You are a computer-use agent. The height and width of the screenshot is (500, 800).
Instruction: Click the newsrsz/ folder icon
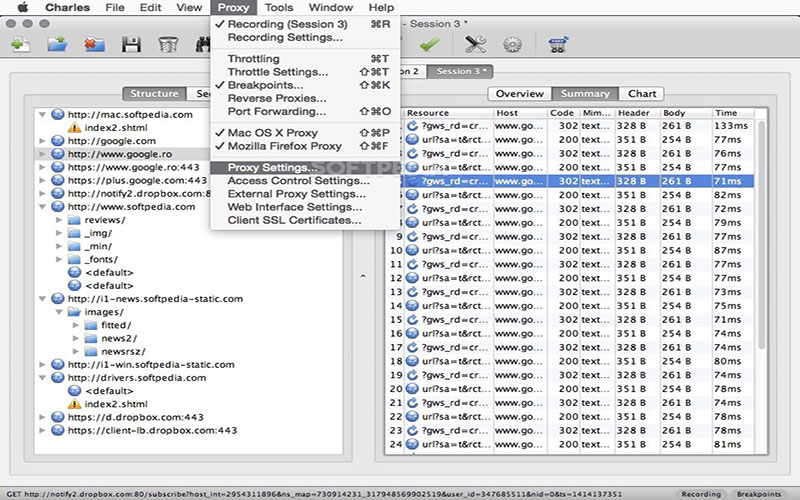coord(91,352)
